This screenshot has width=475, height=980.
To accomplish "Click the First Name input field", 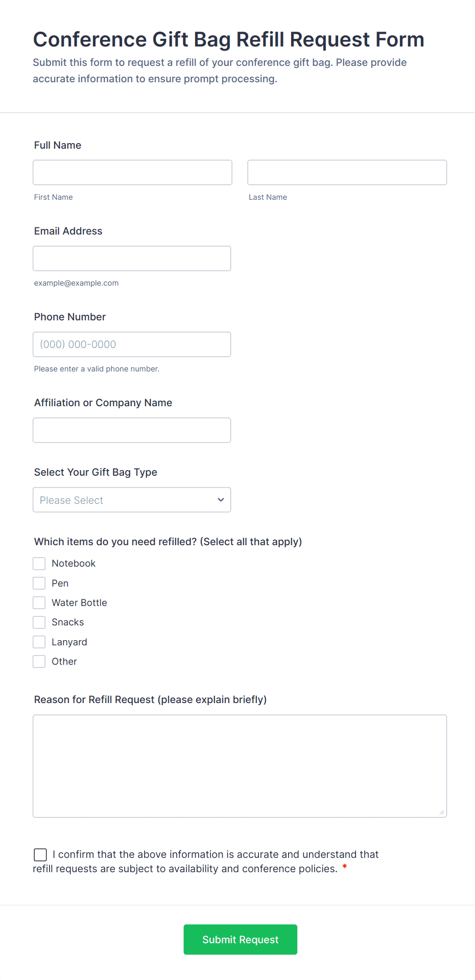I will point(132,173).
